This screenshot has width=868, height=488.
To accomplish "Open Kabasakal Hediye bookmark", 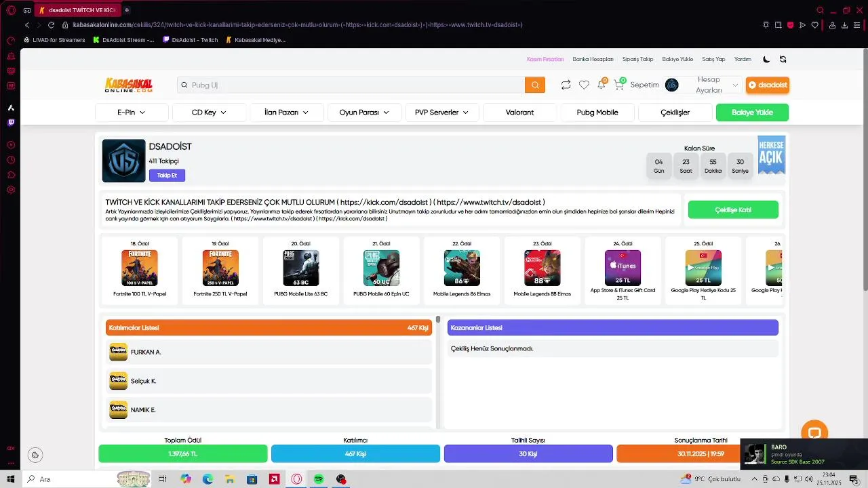I will 255,40.
